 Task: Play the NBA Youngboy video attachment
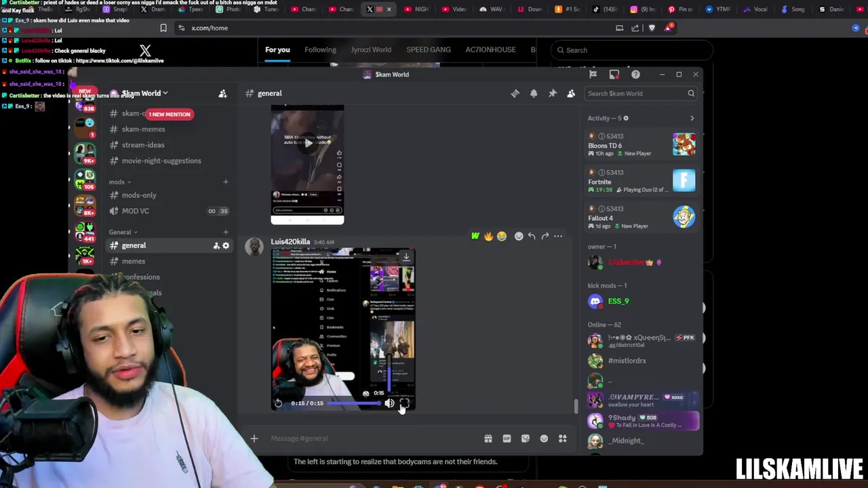click(308, 143)
